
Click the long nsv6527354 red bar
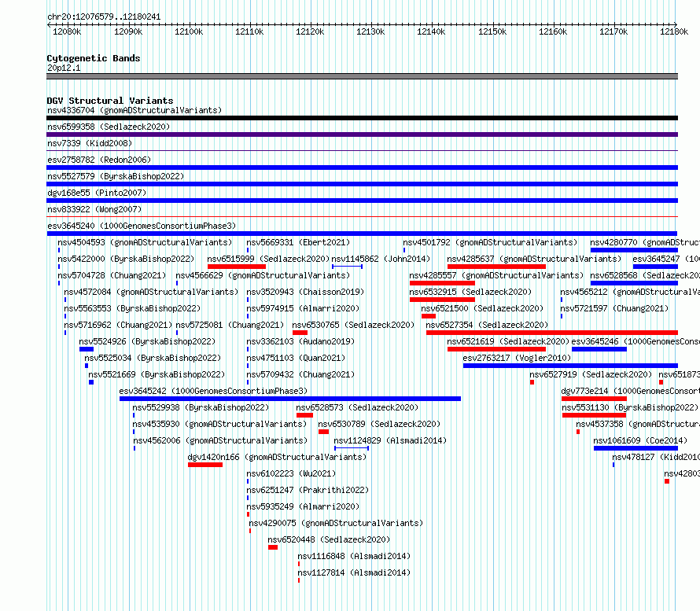(x=552, y=333)
